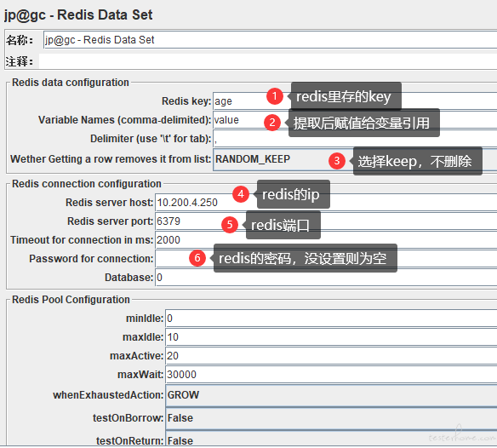Click the name field containing jp@gc - Redis Data Set
Viewport: 497px width, 448px height.
(x=270, y=40)
